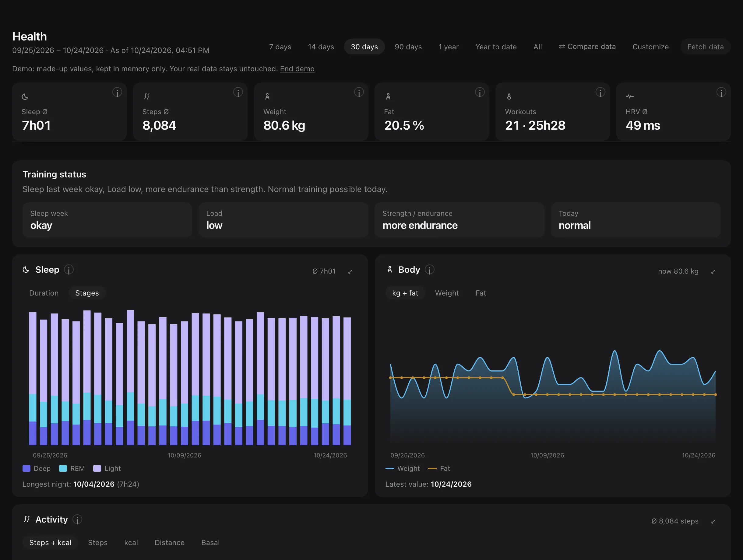Open info icon on Sleep Ø card
The image size is (743, 560).
(117, 92)
